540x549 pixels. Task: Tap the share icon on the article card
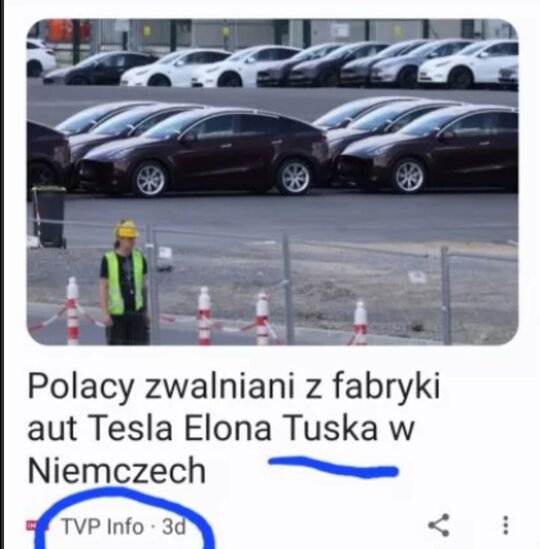pos(438,525)
